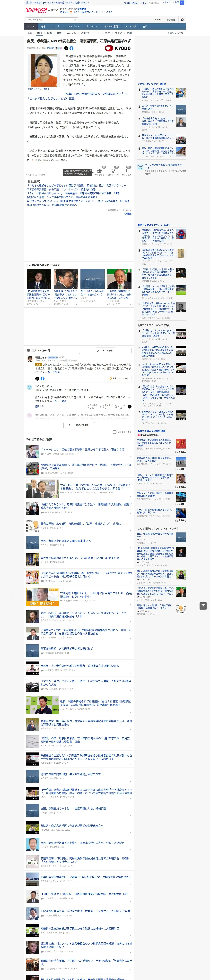This screenshot has width=210, height=980.
Task: Click the 記事に関する報告 report icon link
Action: (36, 175)
